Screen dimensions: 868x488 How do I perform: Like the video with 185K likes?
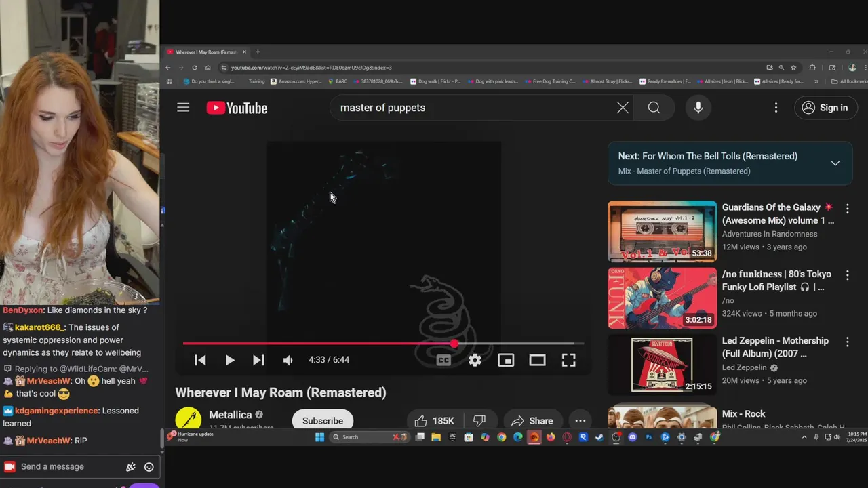(x=434, y=421)
